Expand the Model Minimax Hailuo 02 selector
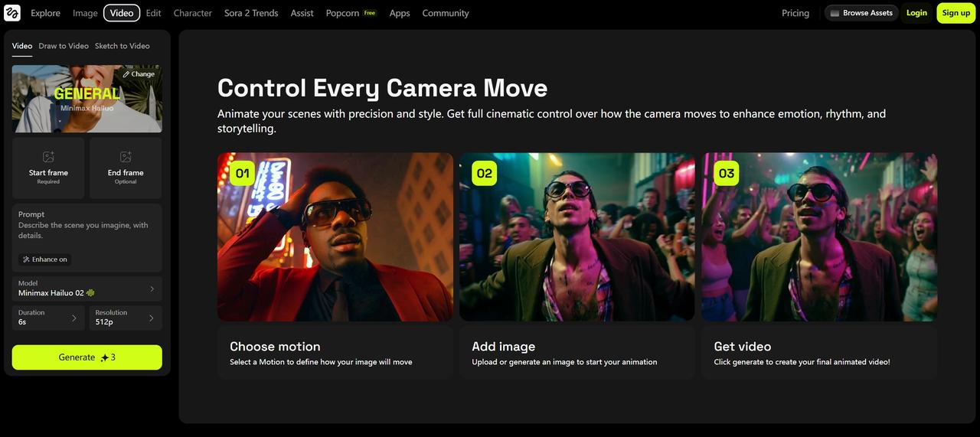 click(87, 289)
